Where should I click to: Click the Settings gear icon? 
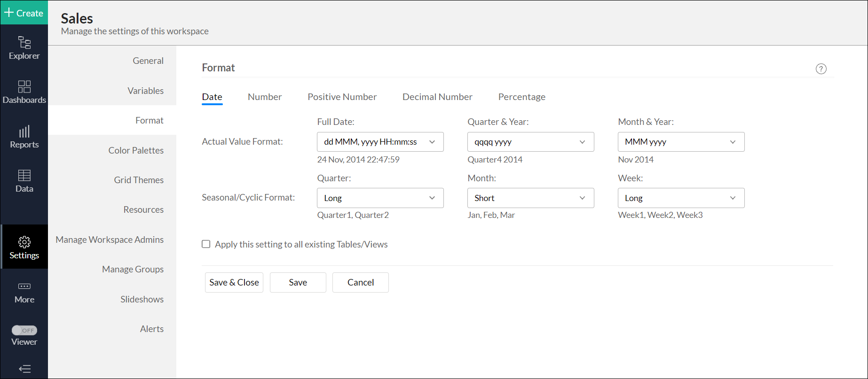pyautogui.click(x=24, y=242)
